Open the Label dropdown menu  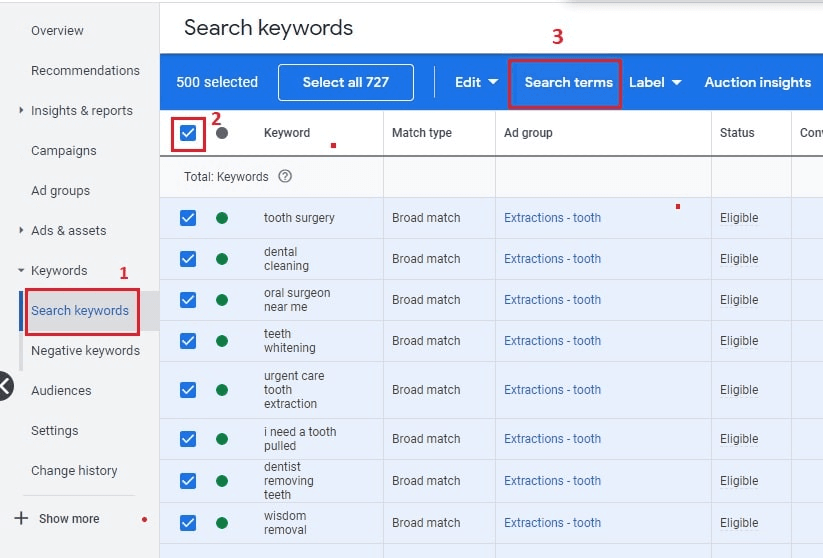click(655, 82)
